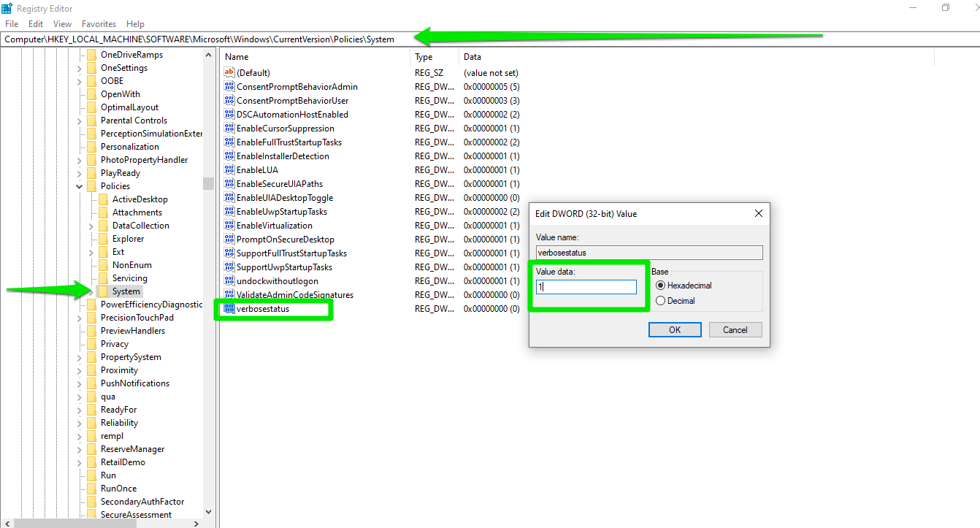Select the SupportUwpStartupTasks value
The height and width of the screenshot is (528, 980).
pos(285,267)
